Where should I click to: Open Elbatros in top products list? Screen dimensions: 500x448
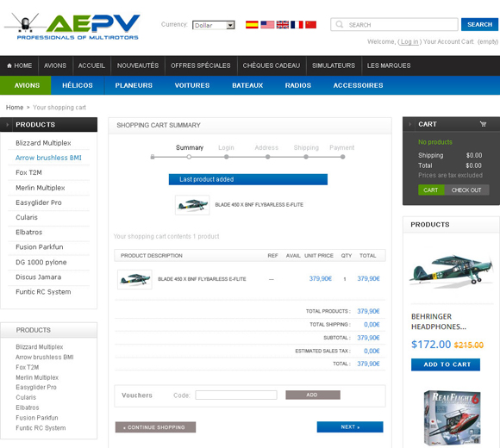(29, 233)
